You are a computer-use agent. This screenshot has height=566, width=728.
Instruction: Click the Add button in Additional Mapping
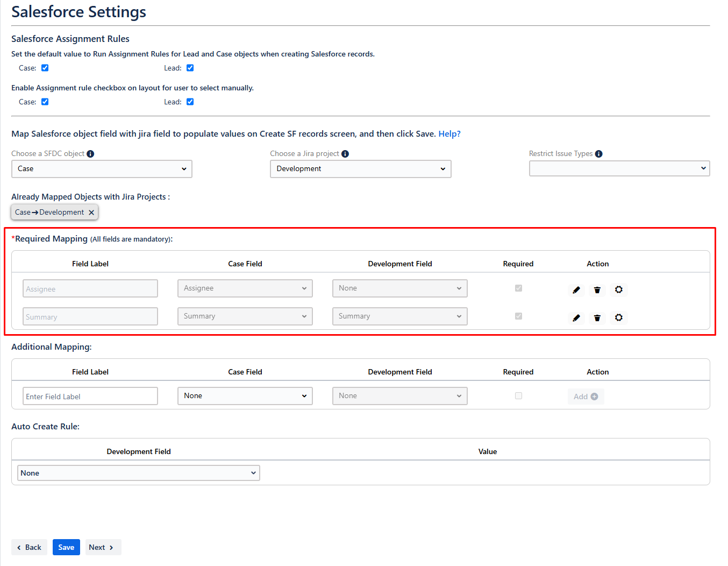[x=586, y=397]
